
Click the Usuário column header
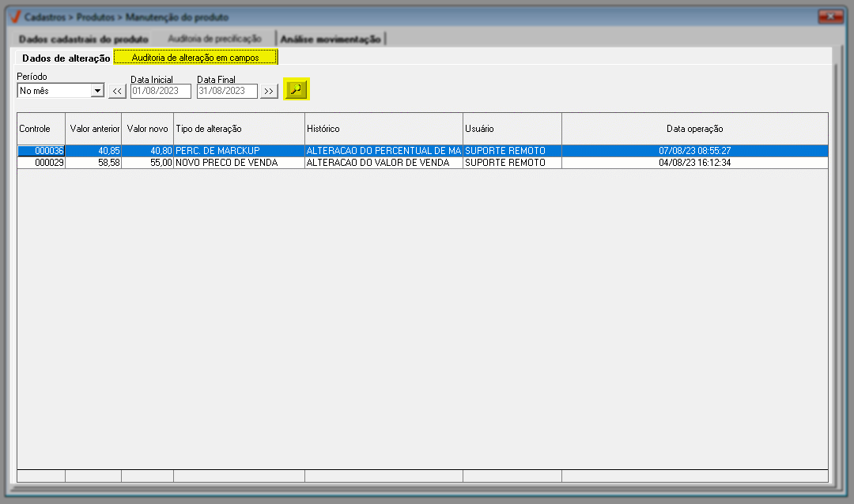tap(512, 129)
